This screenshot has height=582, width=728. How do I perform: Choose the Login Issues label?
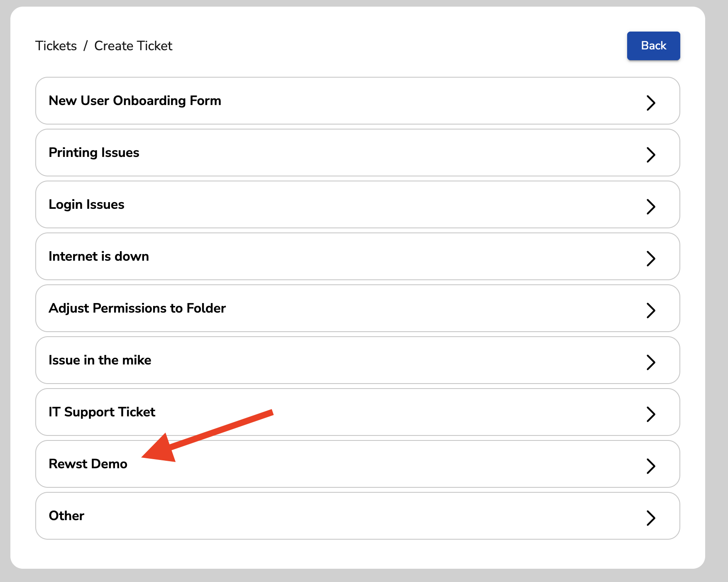[x=86, y=204]
